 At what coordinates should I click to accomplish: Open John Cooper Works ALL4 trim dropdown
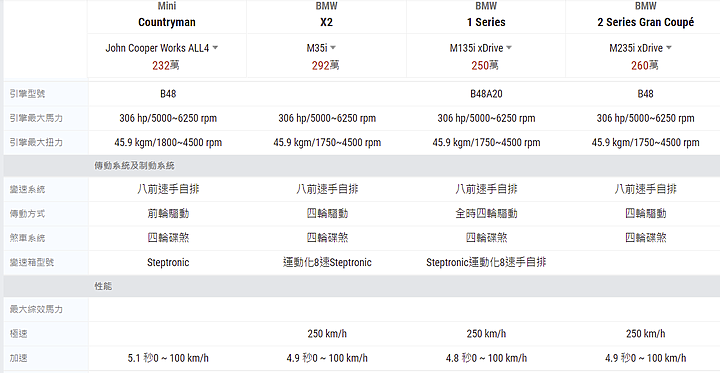[162, 48]
